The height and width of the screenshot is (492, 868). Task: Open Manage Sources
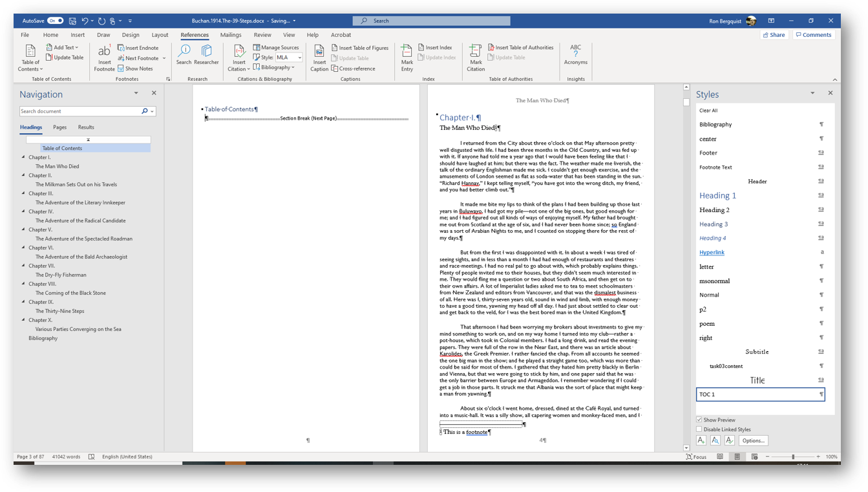coord(276,48)
